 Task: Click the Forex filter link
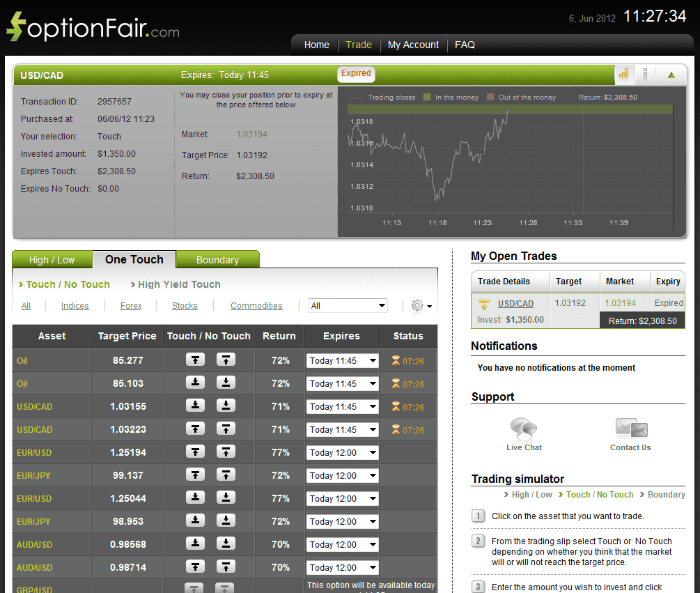coord(130,305)
